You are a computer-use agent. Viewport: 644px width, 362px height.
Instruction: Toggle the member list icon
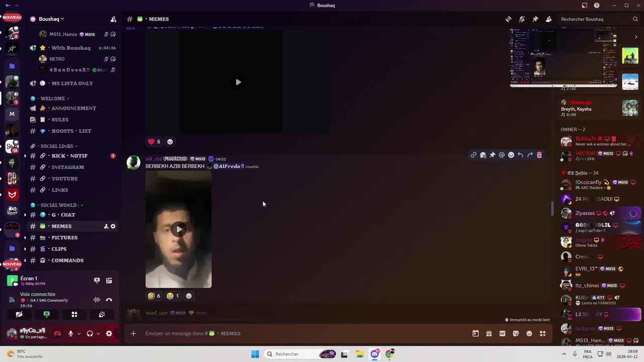549,19
